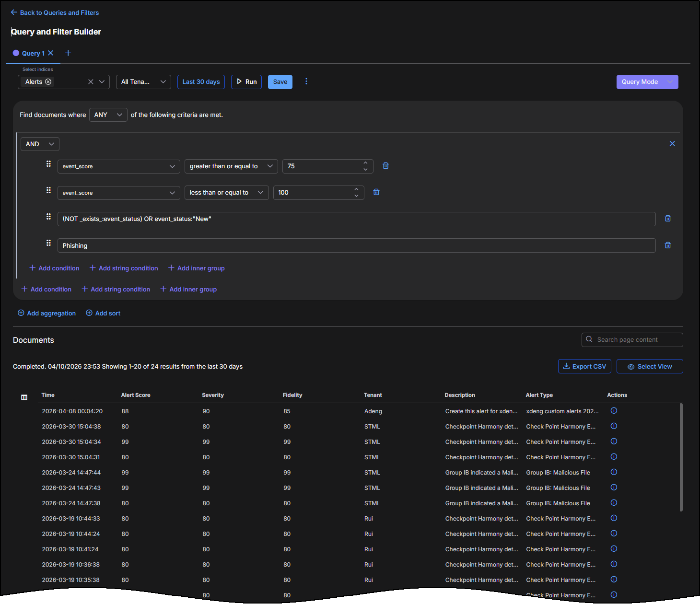Click the magnifier icon in the search box

tap(589, 339)
